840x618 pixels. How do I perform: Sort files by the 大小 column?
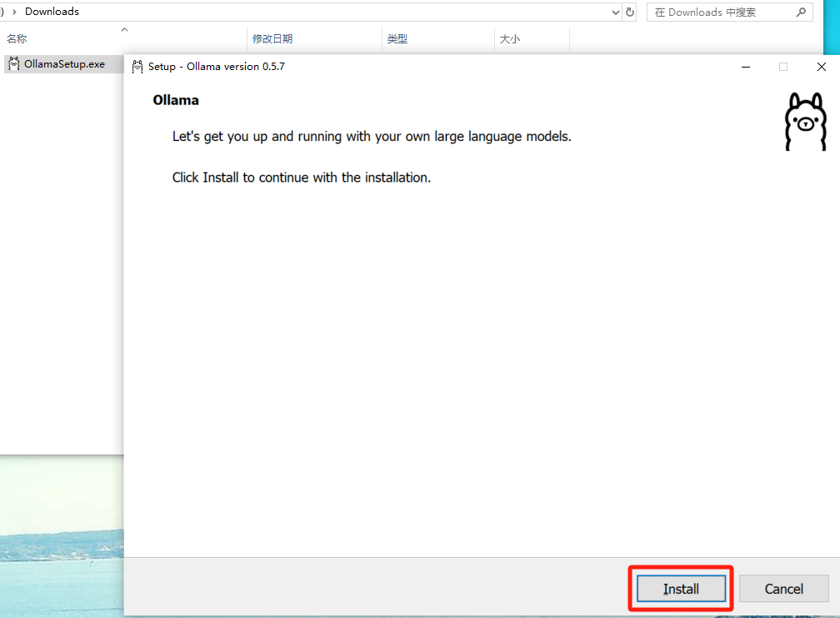pos(509,38)
